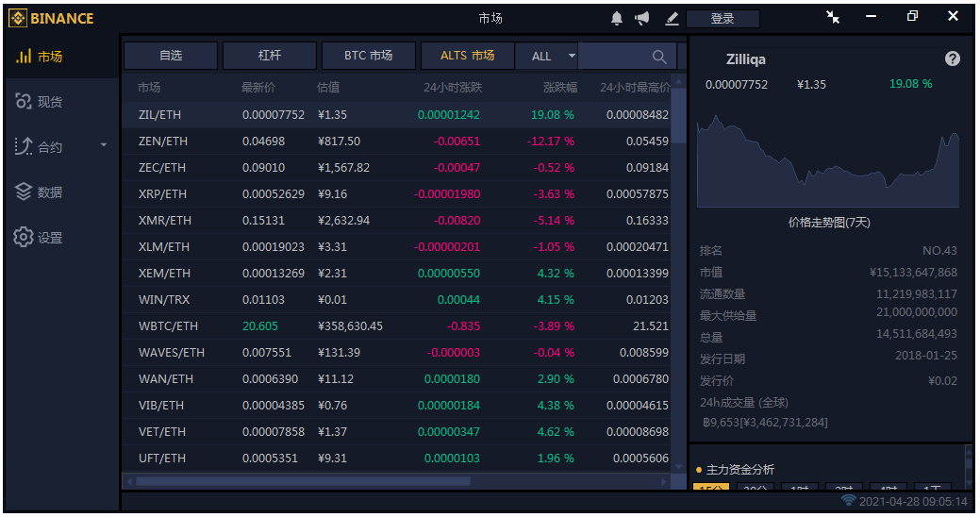Open the 设置 settings section
980x517 pixels.
61,238
